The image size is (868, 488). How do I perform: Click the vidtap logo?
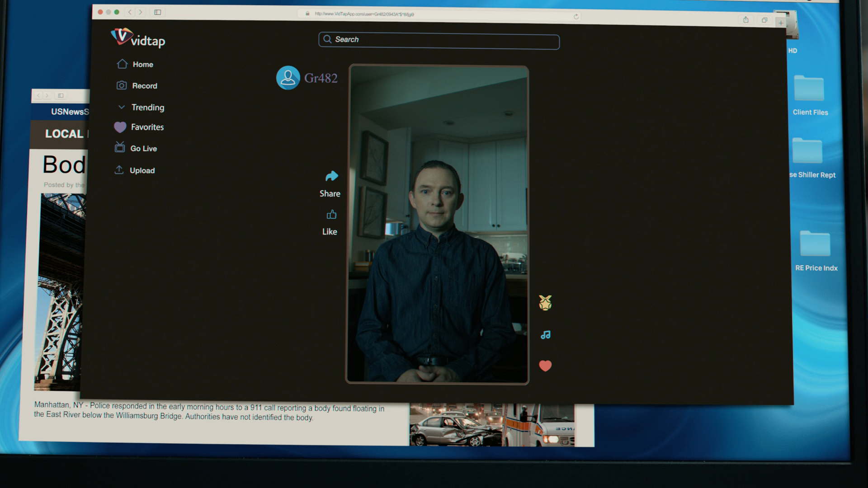pos(138,38)
